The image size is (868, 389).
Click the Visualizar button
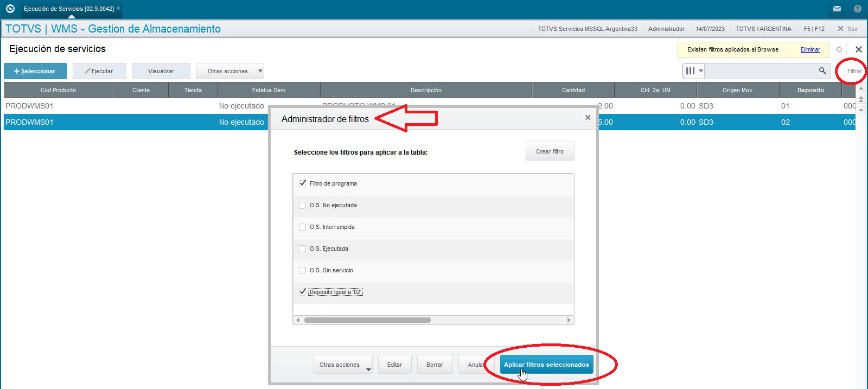point(161,71)
